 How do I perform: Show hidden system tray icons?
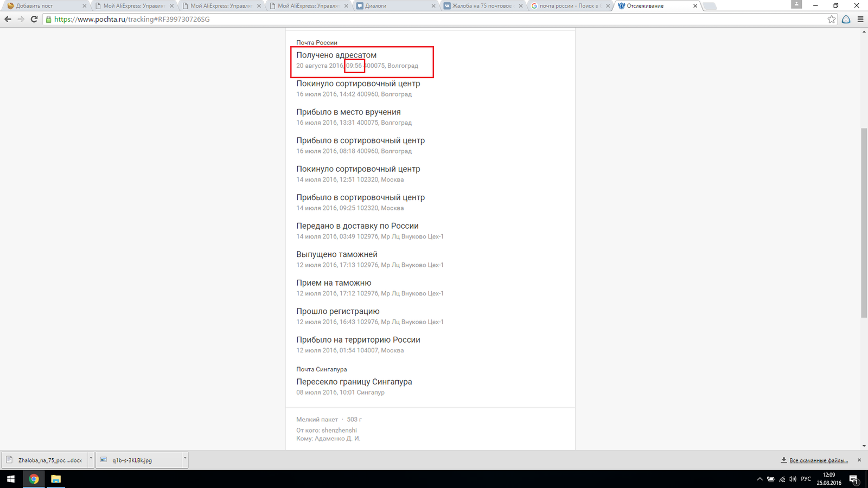(759, 479)
